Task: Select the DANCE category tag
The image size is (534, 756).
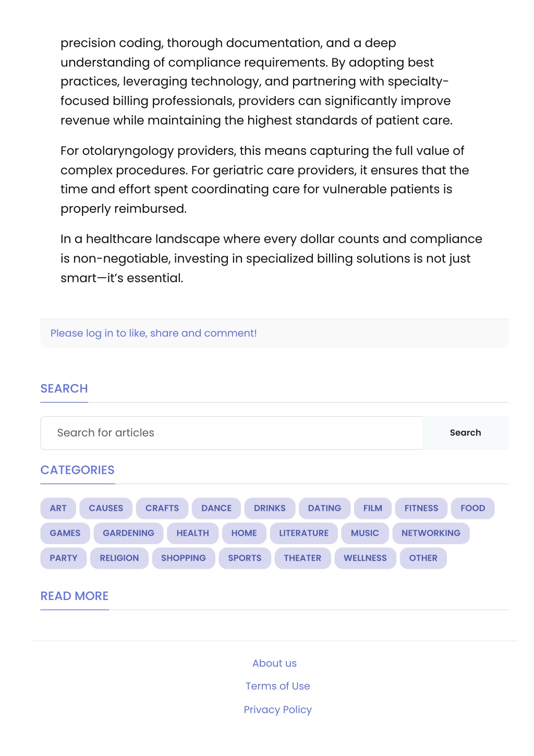Action: click(x=216, y=508)
